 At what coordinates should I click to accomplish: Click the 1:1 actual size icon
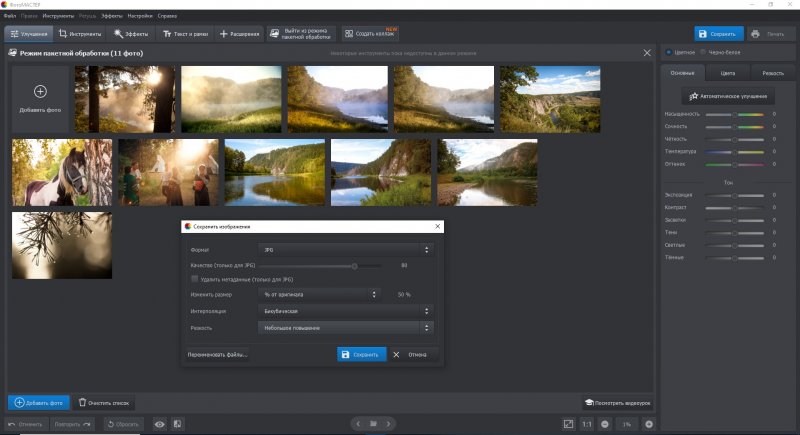point(586,424)
